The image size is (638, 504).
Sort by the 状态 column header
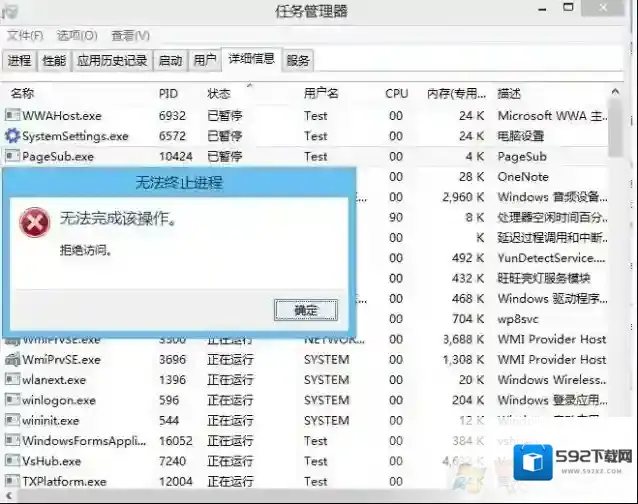coord(219,93)
